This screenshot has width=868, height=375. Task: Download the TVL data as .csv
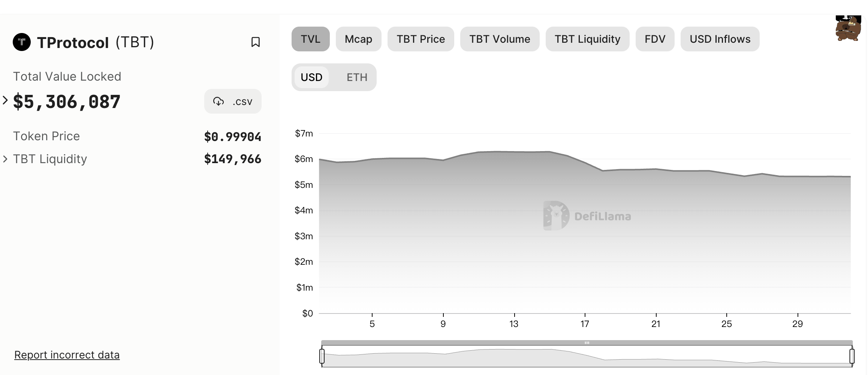[x=233, y=101]
